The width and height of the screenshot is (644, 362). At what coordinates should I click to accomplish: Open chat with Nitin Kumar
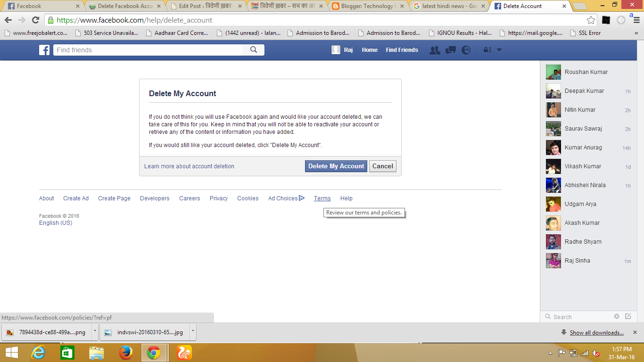[x=588, y=110]
